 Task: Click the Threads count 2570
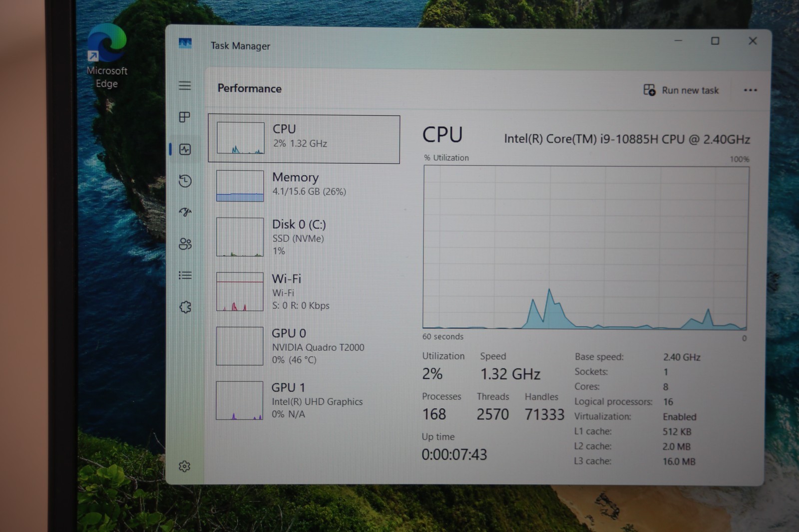point(492,414)
